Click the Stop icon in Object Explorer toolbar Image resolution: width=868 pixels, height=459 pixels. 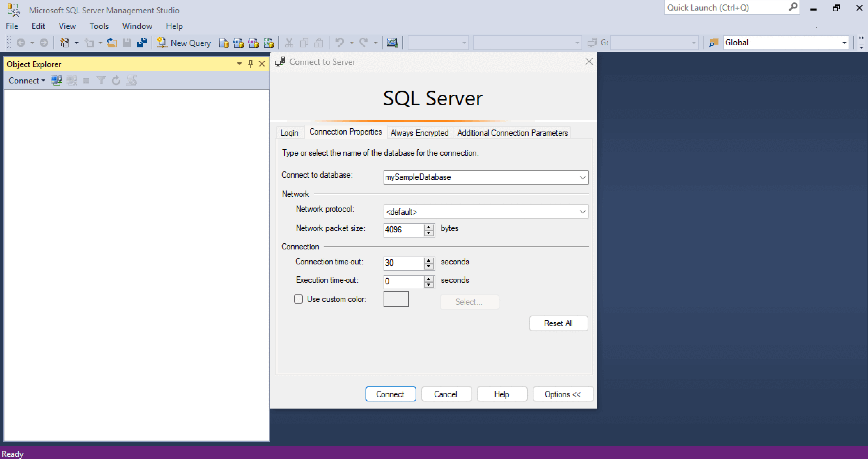[84, 80]
